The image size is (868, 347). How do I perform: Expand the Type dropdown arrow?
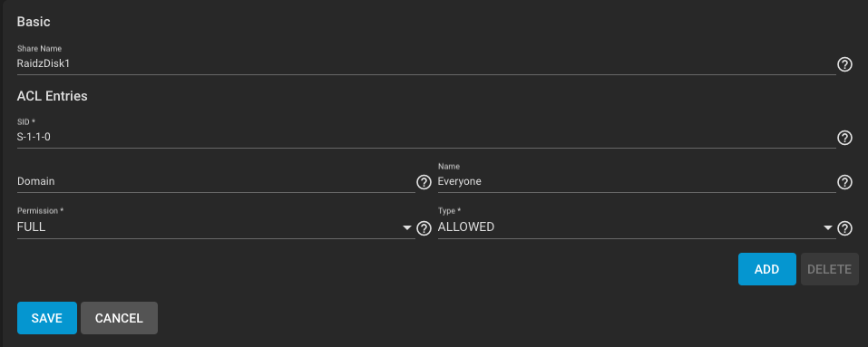pos(827,227)
